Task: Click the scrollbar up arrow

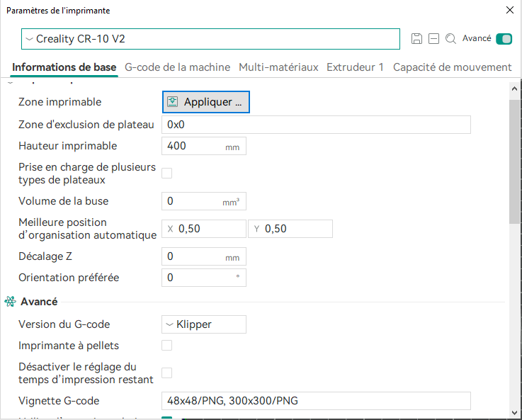Action: [x=514, y=89]
